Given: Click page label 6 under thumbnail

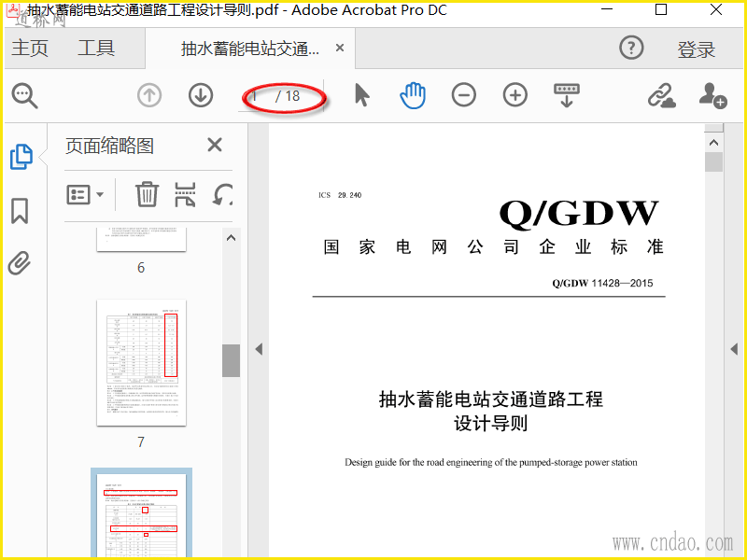Looking at the screenshot, I should (x=141, y=268).
